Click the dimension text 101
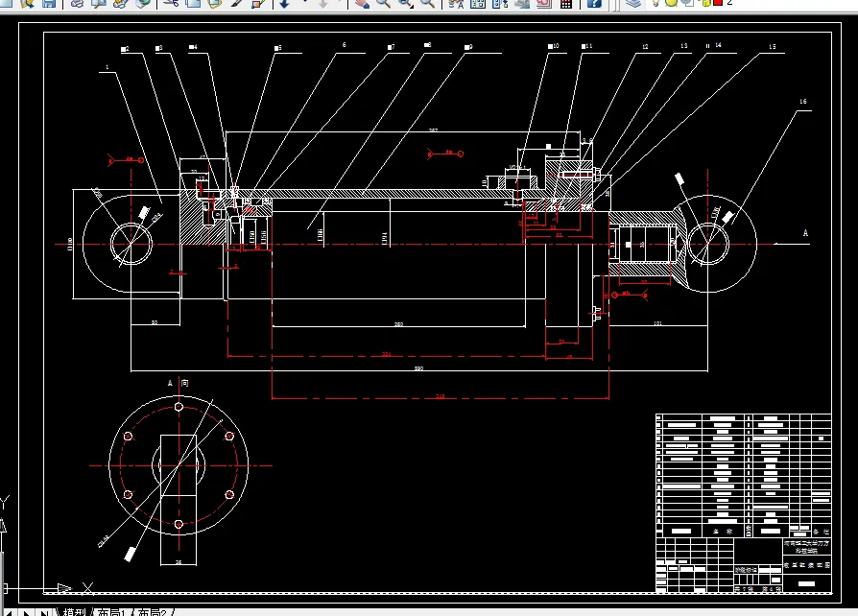Viewport: 858px width, 616px height. point(657,323)
